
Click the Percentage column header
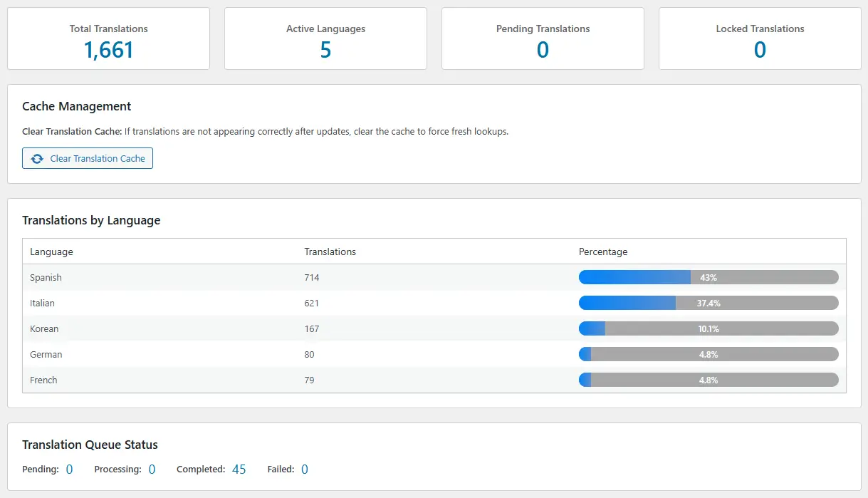[603, 251]
